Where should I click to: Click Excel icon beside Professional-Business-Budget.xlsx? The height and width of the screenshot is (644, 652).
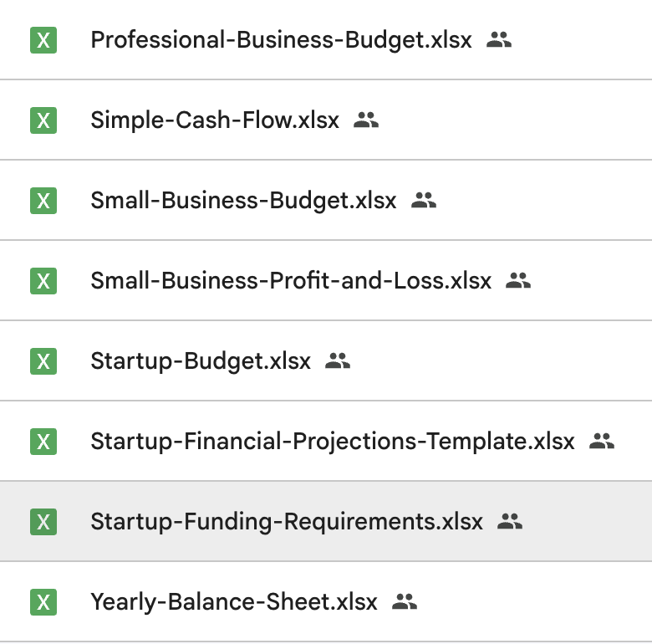click(x=43, y=40)
